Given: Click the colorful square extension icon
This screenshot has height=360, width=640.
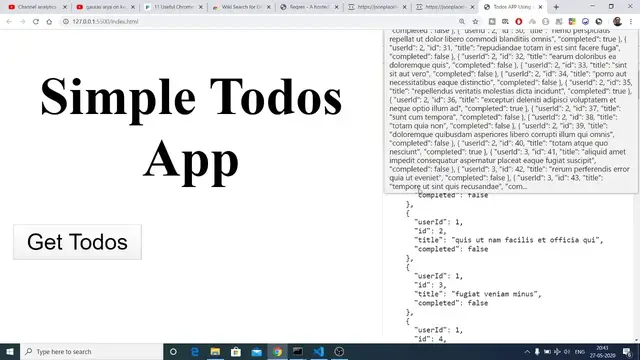Looking at the screenshot, I should tap(572, 22).
